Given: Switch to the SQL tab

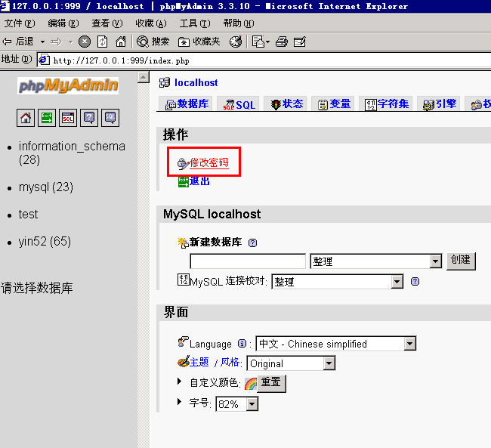Looking at the screenshot, I should (x=238, y=104).
